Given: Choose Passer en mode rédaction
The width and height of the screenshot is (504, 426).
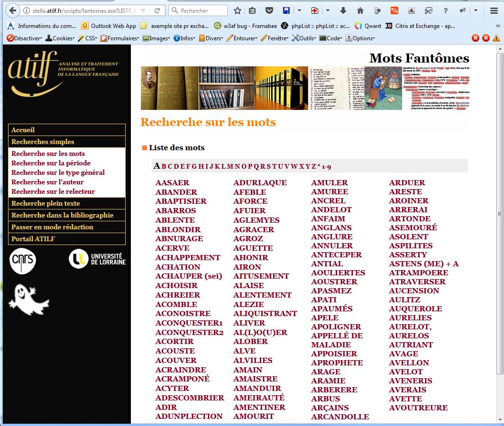Looking at the screenshot, I should [67, 227].
